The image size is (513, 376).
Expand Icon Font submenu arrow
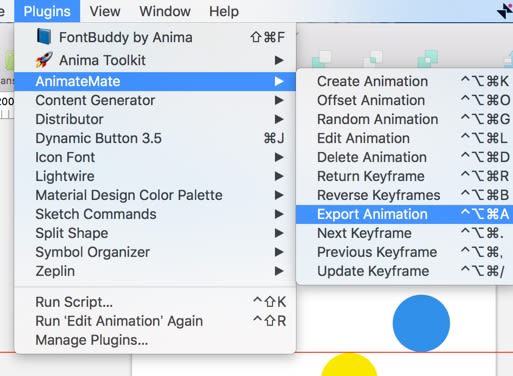click(x=279, y=157)
